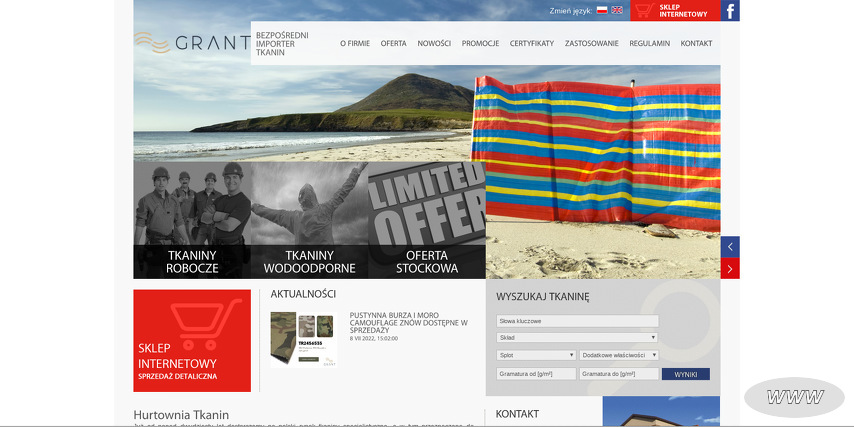The height and width of the screenshot is (427, 854).
Task: Click the Grant logo
Action: [192, 42]
